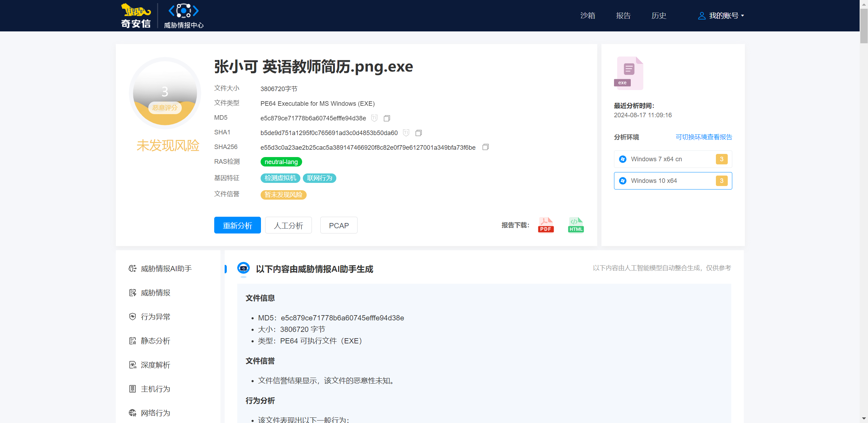The height and width of the screenshot is (423, 868).
Task: Copy the MD5 hash value
Action: [387, 118]
